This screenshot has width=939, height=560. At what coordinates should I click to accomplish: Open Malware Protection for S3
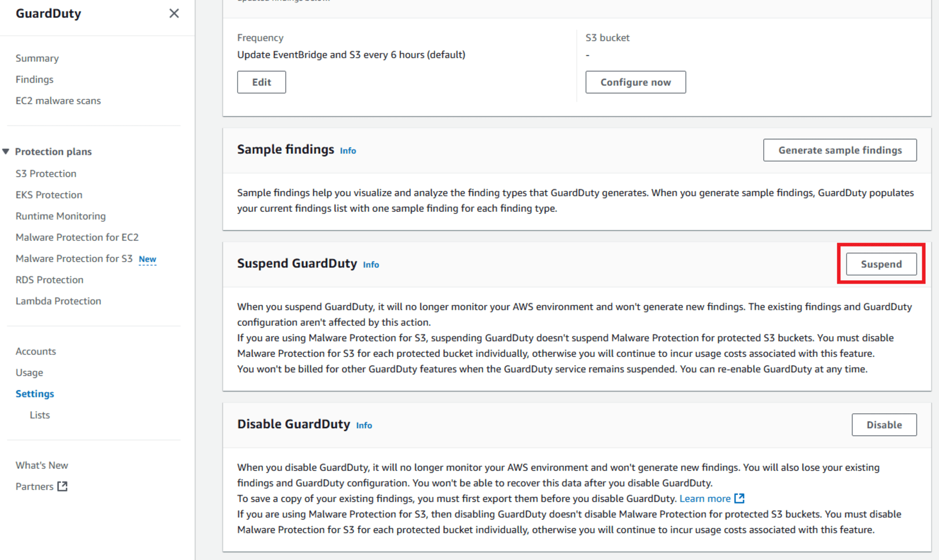point(73,258)
